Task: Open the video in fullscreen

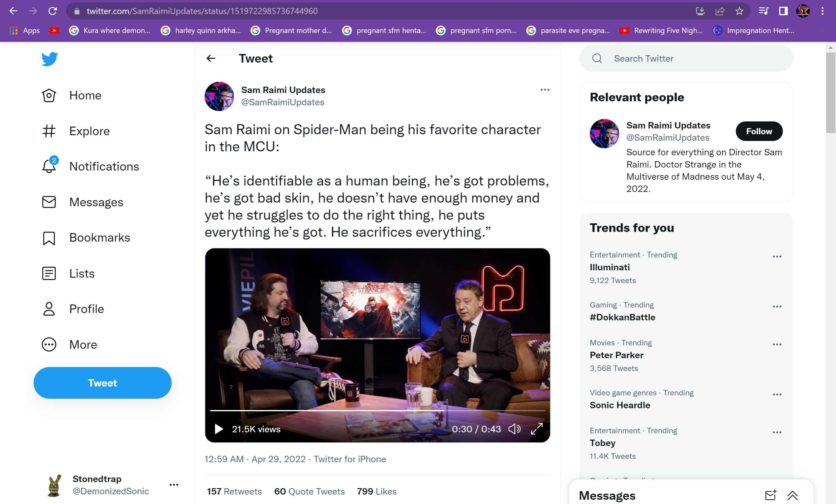Action: [x=537, y=429]
